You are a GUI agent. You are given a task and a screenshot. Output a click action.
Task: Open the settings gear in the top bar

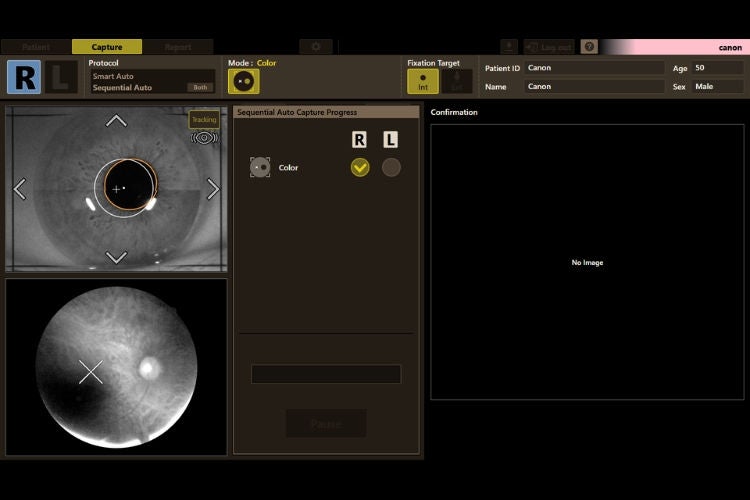point(316,47)
